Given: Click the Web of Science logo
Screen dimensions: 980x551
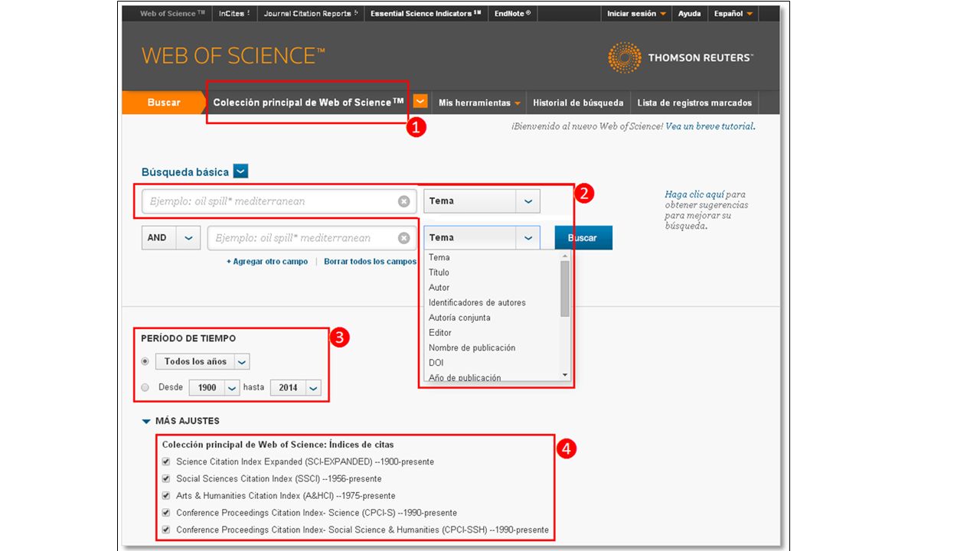Looking at the screenshot, I should (x=234, y=56).
